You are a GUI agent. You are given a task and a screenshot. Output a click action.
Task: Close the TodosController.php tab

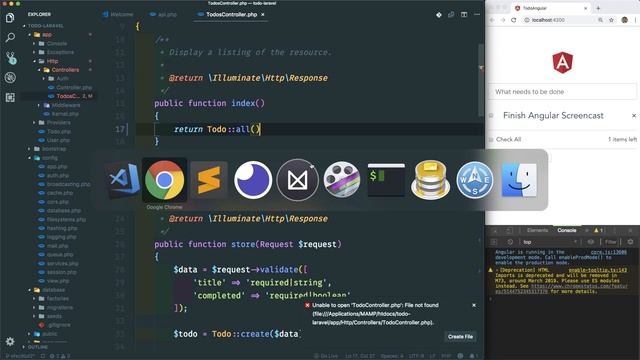pyautogui.click(x=263, y=14)
